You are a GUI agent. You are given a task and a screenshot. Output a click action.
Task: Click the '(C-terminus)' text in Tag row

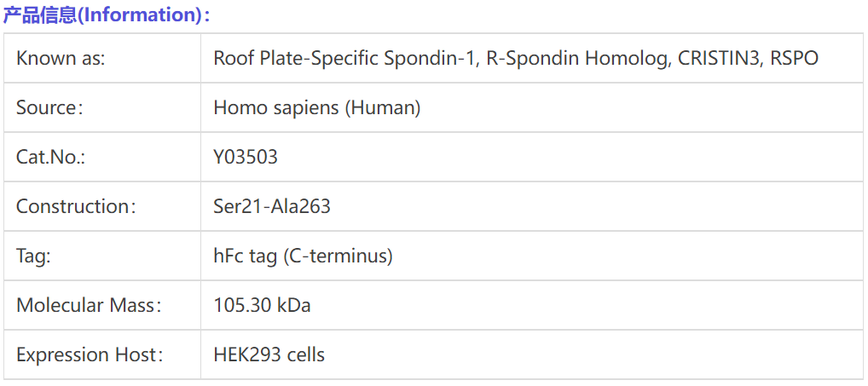(338, 256)
